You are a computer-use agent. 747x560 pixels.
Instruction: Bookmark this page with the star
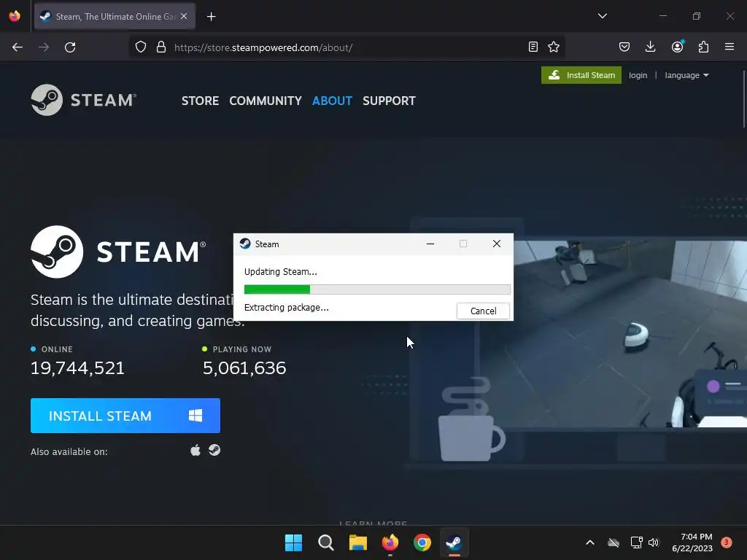tap(554, 47)
